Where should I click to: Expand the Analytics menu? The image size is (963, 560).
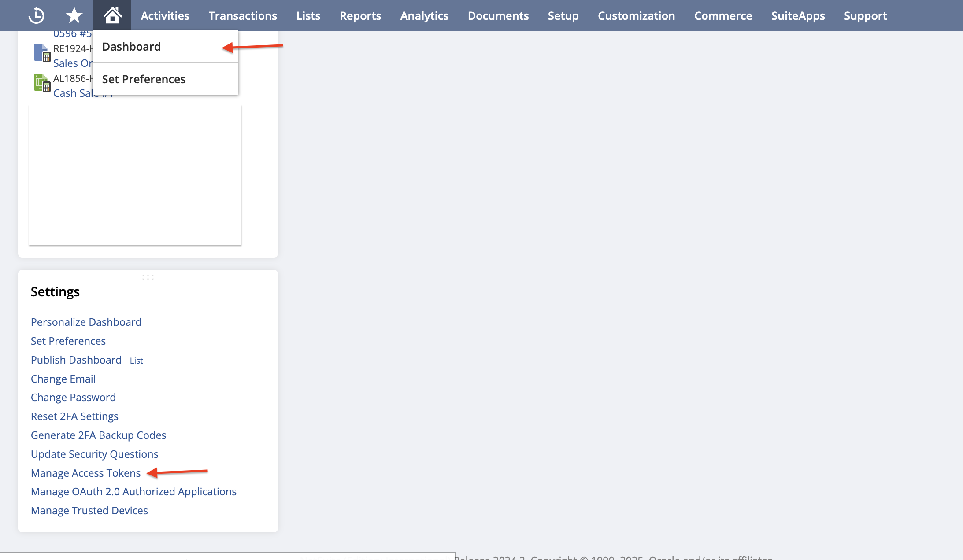(x=423, y=15)
